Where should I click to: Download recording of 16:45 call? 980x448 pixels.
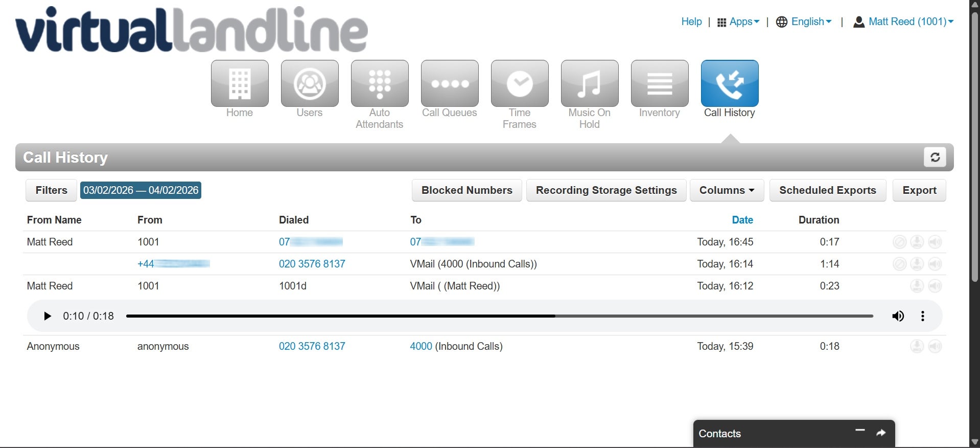917,242
